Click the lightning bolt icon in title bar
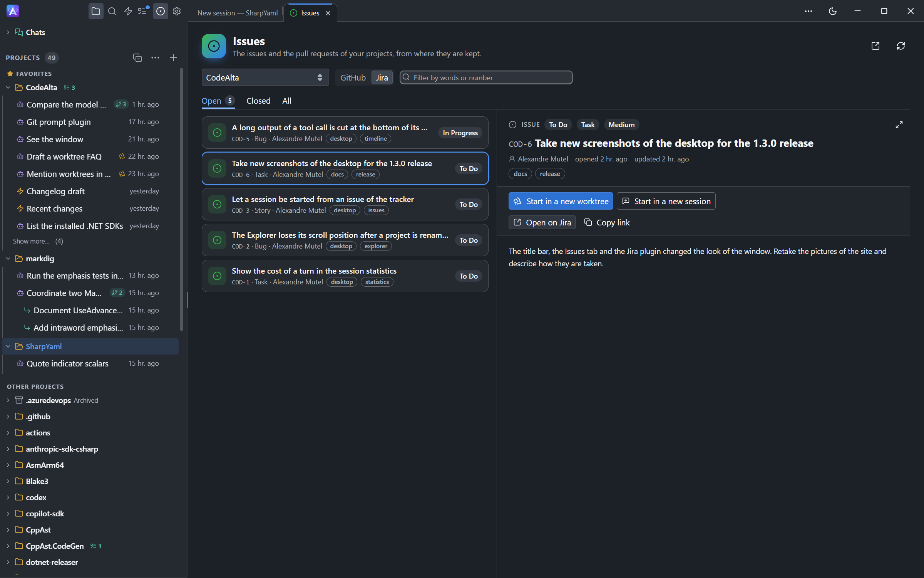The image size is (924, 578). click(x=128, y=12)
